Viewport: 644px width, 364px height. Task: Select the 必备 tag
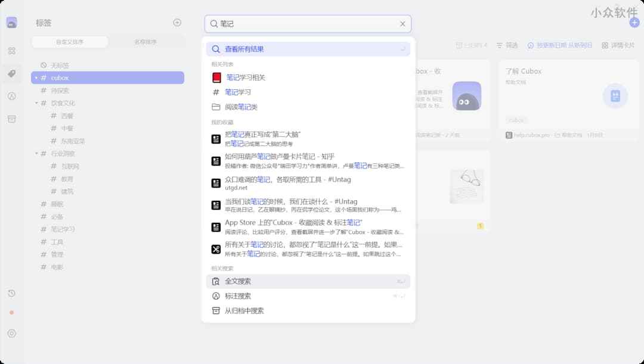(x=107, y=217)
